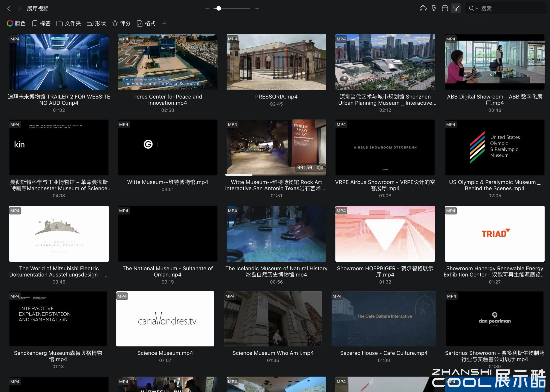
Task: Click the speaker icon on Rock Art video
Action: (x=320, y=167)
